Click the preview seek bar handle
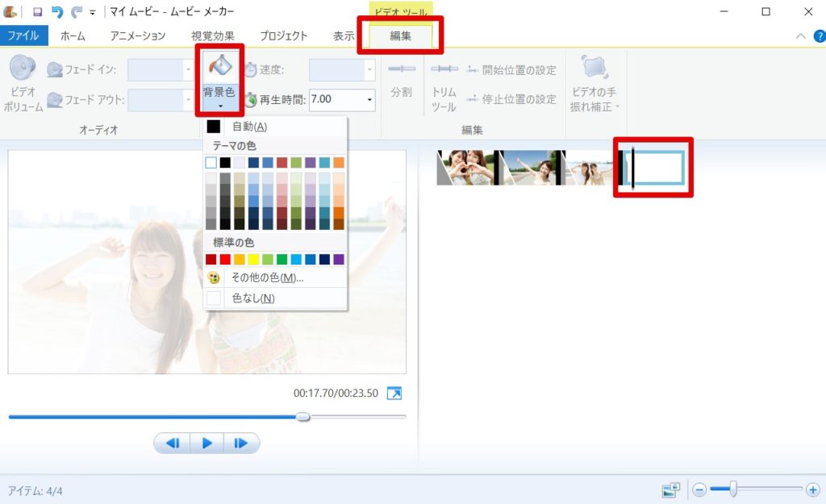Image resolution: width=826 pixels, height=504 pixels. pos(303,417)
